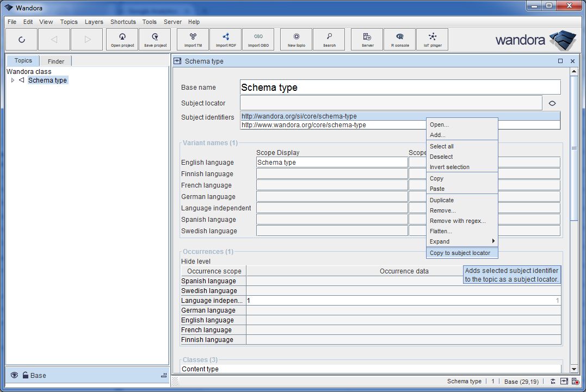586x392 pixels.
Task: Launch the R console from the toolbar
Action: [399, 39]
